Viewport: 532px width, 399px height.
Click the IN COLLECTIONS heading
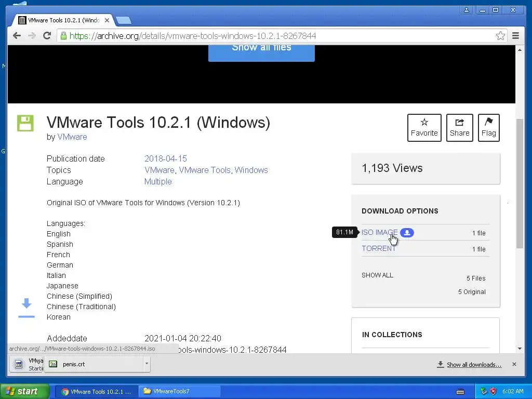(x=392, y=335)
